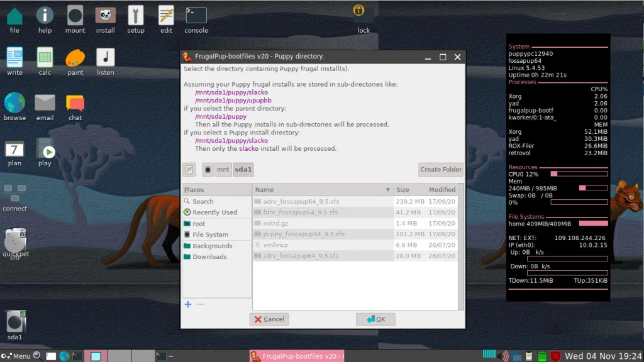This screenshot has width=644, height=362.
Task: Select File System in Places sidebar
Action: tap(216, 235)
